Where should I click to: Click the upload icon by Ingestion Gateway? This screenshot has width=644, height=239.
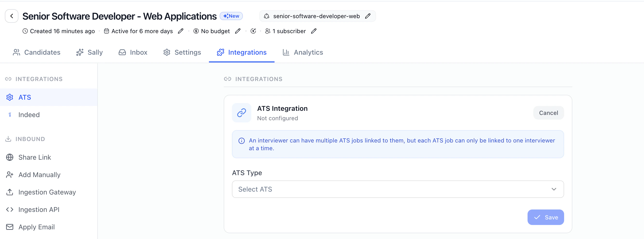click(9, 192)
